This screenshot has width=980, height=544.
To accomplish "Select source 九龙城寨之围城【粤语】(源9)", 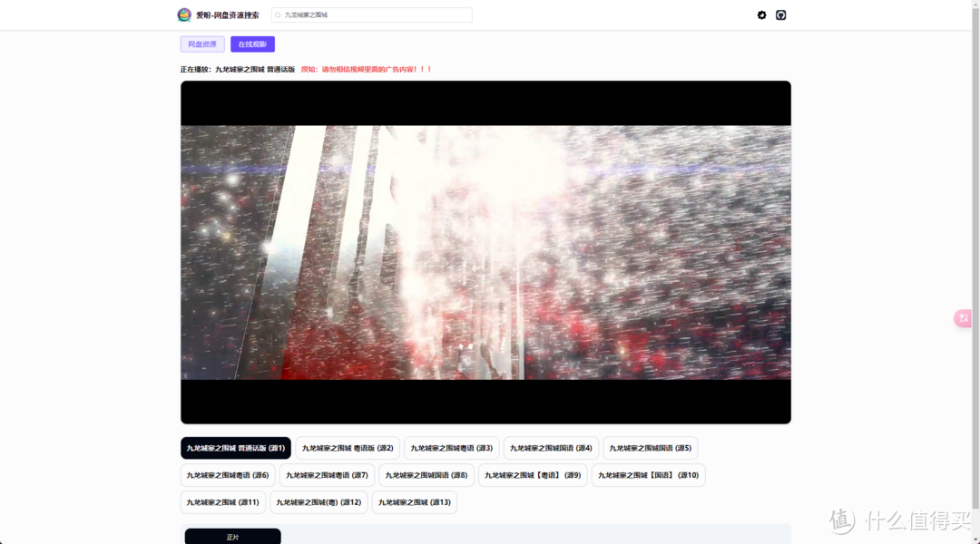I will (x=533, y=474).
